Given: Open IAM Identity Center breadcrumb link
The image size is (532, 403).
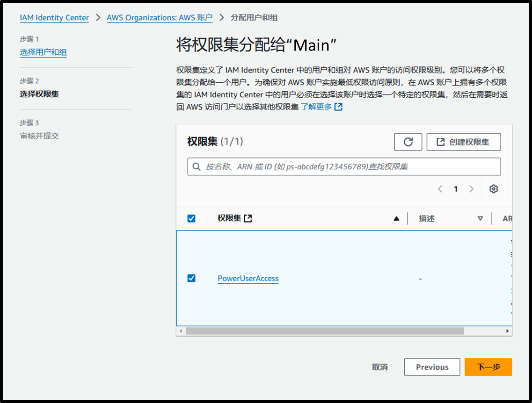Looking at the screenshot, I should 54,18.
